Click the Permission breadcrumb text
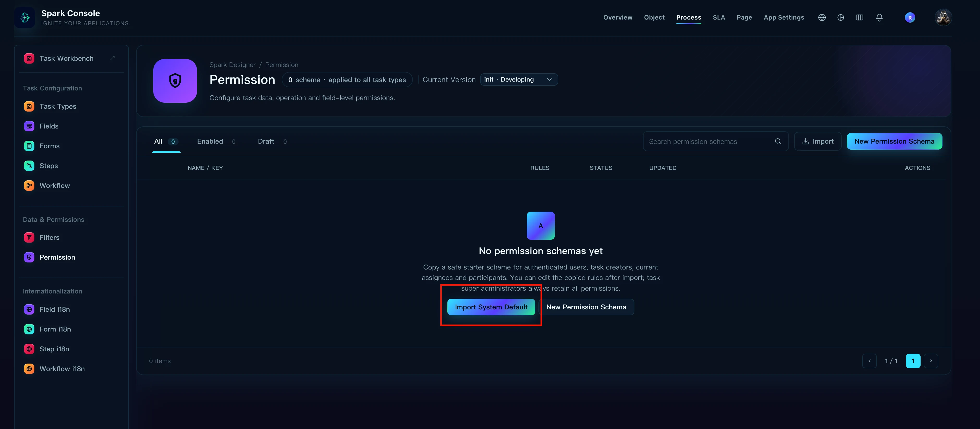Image resolution: width=980 pixels, height=429 pixels. coord(281,65)
